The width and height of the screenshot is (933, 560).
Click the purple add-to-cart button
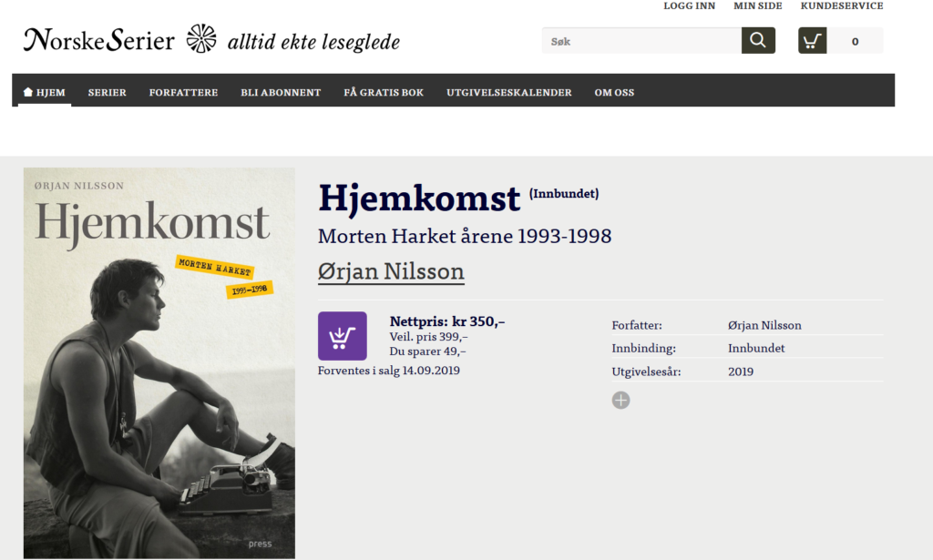342,336
